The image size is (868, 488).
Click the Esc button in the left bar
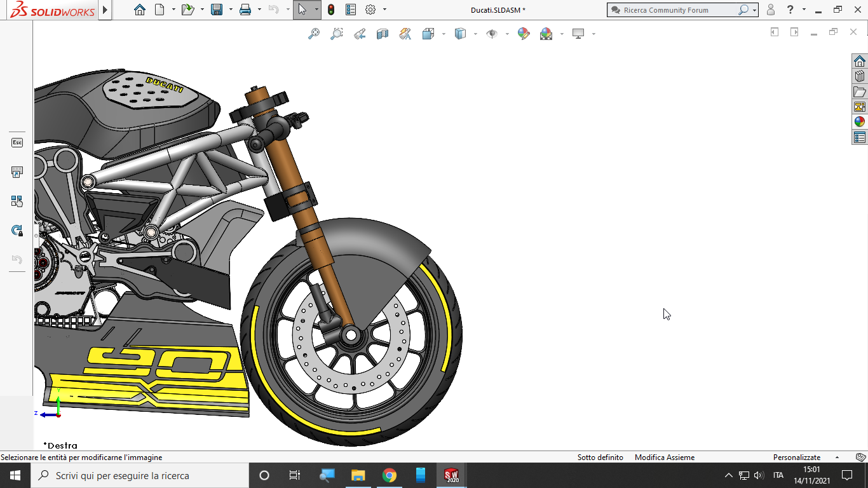coord(17,142)
